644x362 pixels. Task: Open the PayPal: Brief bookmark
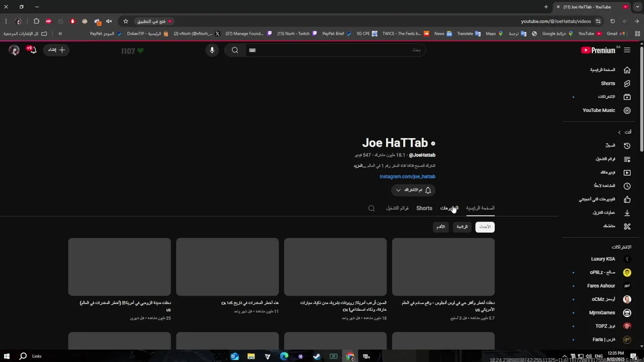coord(337,34)
